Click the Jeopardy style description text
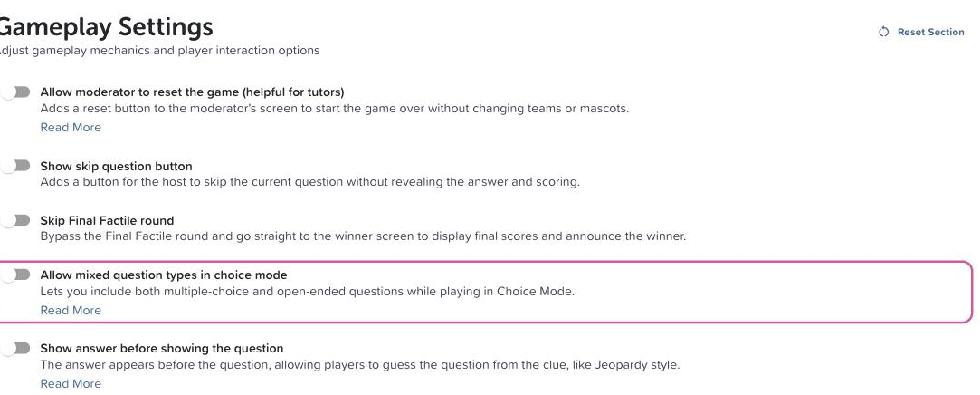 click(360, 364)
